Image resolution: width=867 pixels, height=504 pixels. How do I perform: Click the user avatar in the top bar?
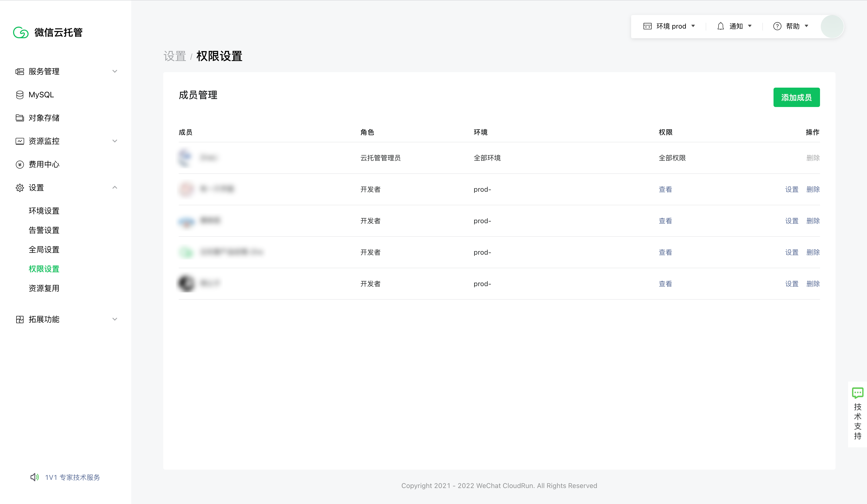tap(832, 26)
